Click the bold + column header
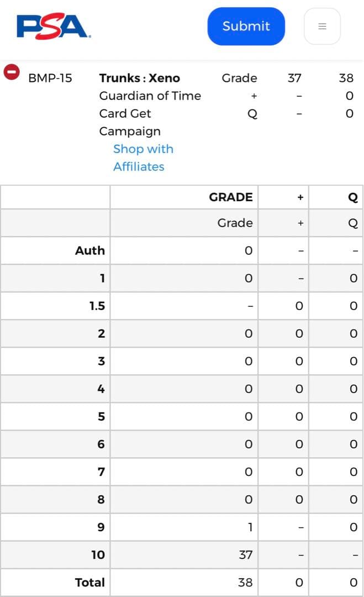This screenshot has width=364, height=597. 300,197
